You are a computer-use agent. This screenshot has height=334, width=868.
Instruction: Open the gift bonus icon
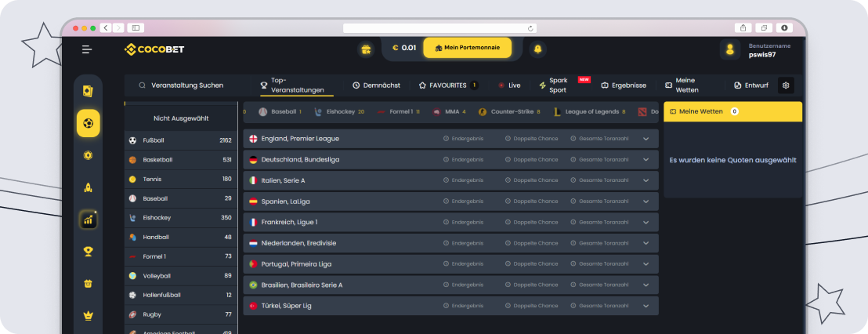tap(365, 49)
